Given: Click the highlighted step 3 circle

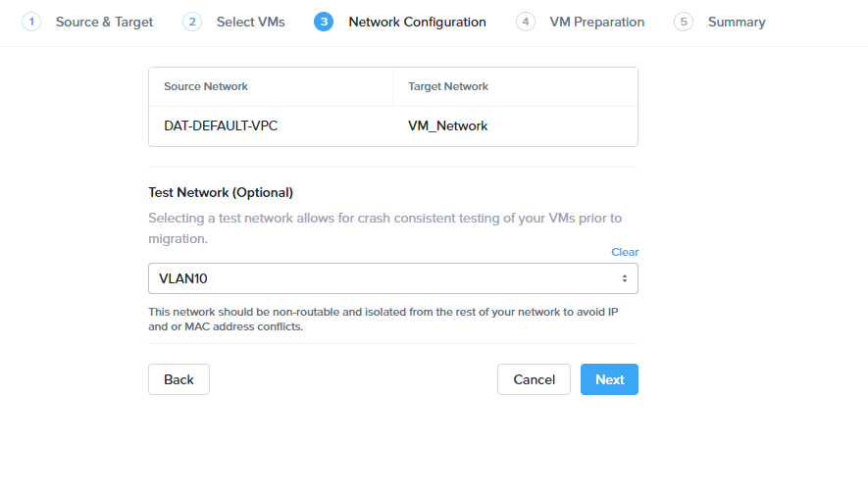Looking at the screenshot, I should [x=324, y=22].
